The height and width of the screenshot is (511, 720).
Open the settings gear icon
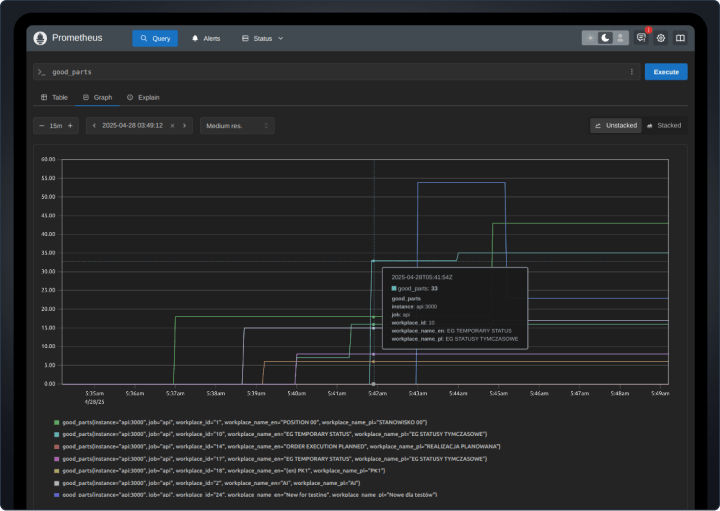(x=661, y=38)
